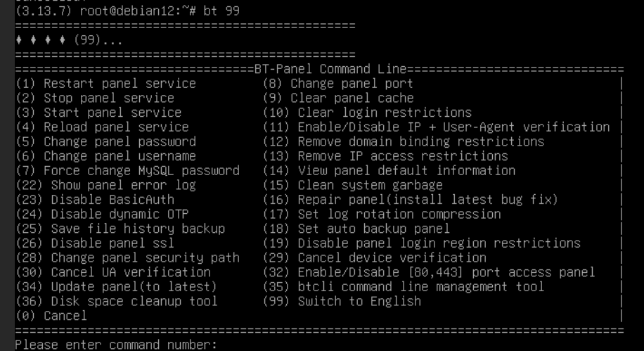Screen dimensions: 644x351
Task: Click "Enable/Disable IP + User-Agent verification" entry
Action: (436, 127)
